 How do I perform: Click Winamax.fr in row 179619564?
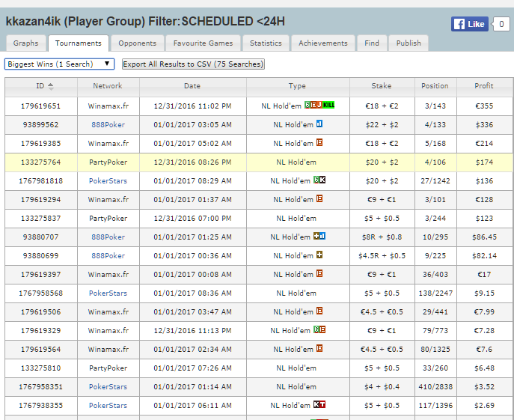[x=108, y=349]
